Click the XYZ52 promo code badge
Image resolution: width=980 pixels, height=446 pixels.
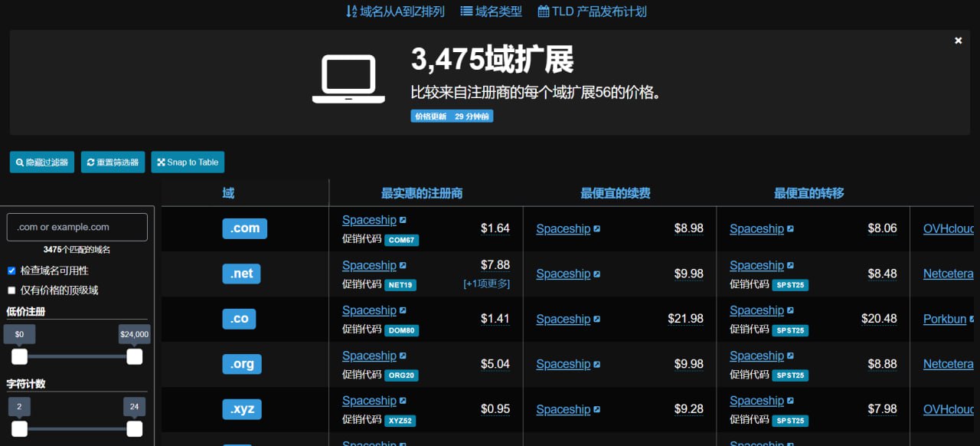[400, 421]
